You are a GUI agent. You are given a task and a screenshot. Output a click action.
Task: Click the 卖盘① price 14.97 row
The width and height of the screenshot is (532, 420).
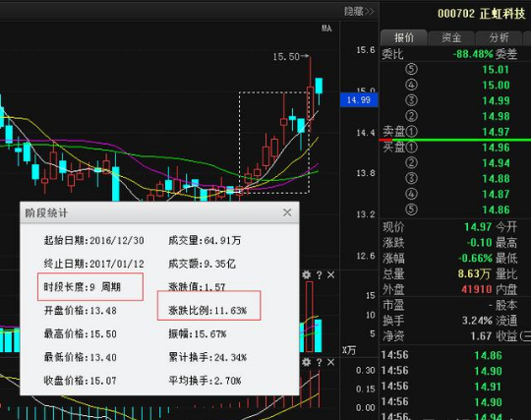click(x=455, y=132)
